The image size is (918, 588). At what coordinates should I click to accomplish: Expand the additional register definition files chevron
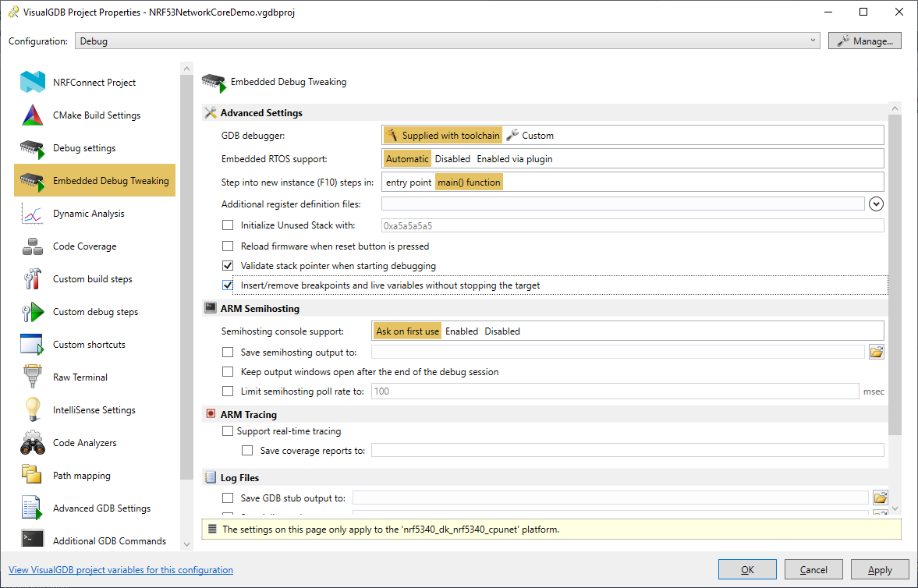tap(876, 204)
